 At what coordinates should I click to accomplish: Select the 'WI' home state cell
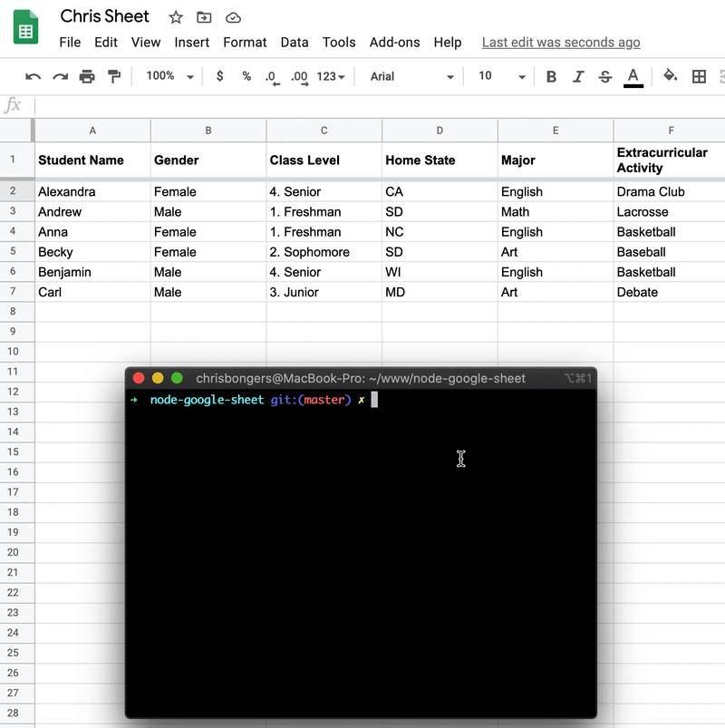coord(440,272)
